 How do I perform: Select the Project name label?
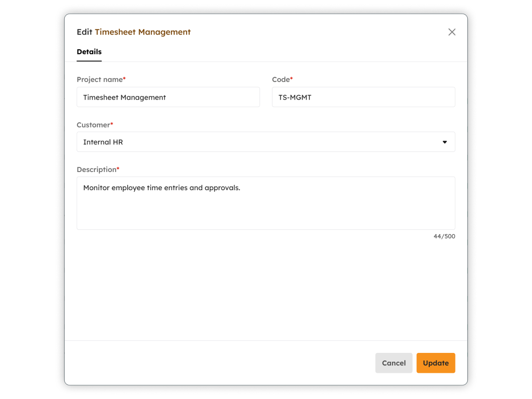click(x=100, y=79)
